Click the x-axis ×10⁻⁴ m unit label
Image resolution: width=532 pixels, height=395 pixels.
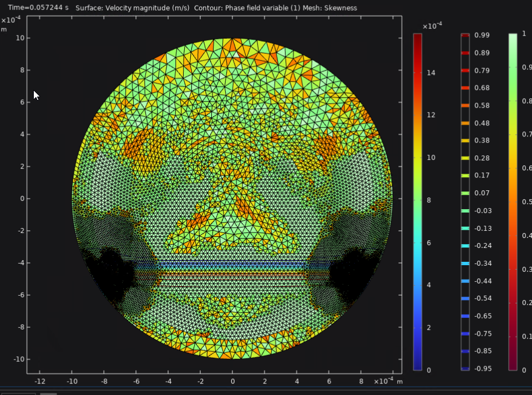click(388, 382)
